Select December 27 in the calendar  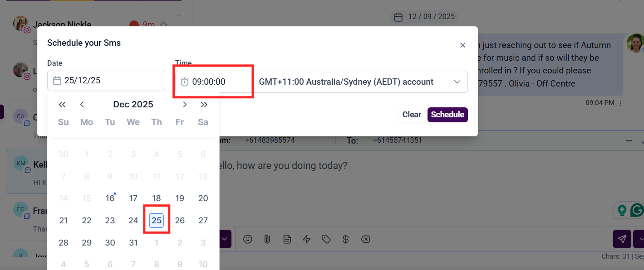click(203, 220)
